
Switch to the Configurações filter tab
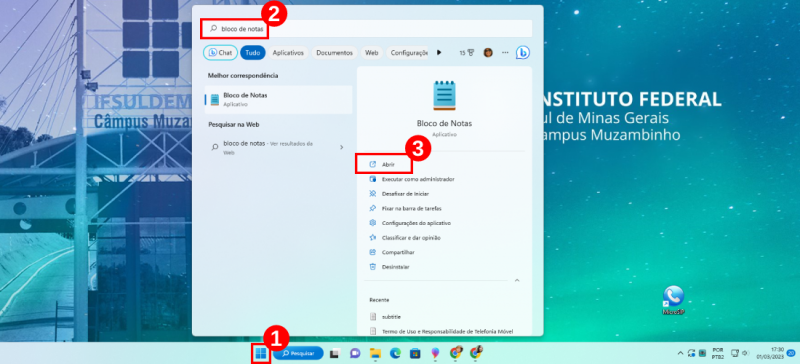click(x=408, y=53)
